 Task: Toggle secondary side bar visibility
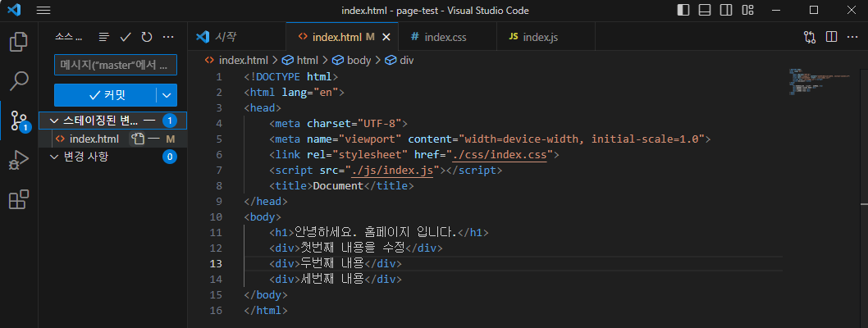click(x=725, y=10)
